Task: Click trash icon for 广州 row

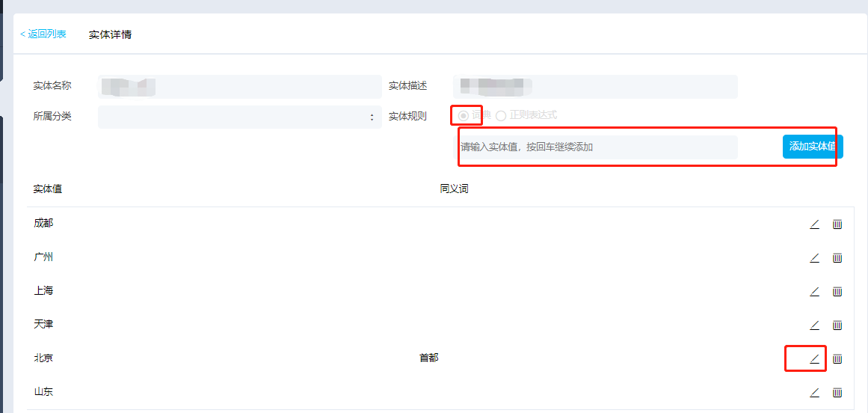Action: tap(837, 257)
